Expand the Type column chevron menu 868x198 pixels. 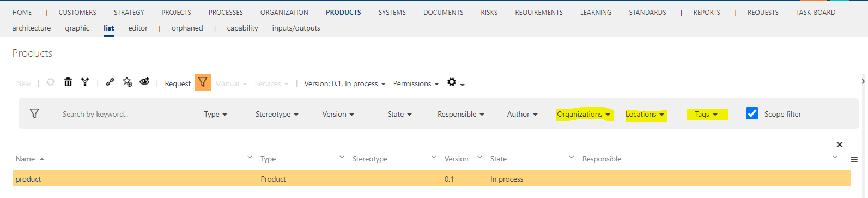(342, 157)
